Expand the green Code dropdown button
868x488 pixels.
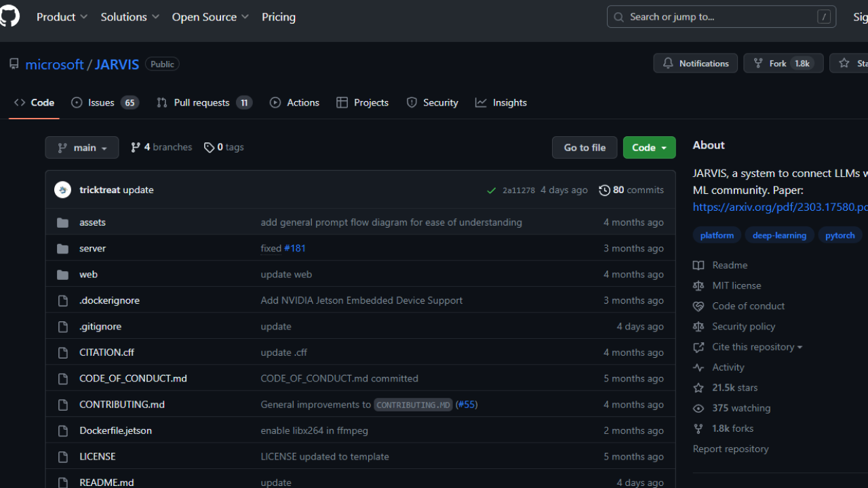click(650, 148)
